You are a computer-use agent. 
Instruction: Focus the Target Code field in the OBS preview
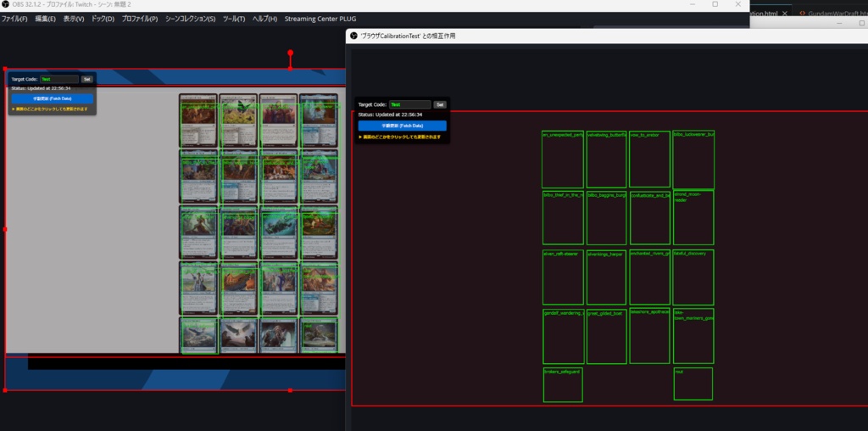[59, 79]
